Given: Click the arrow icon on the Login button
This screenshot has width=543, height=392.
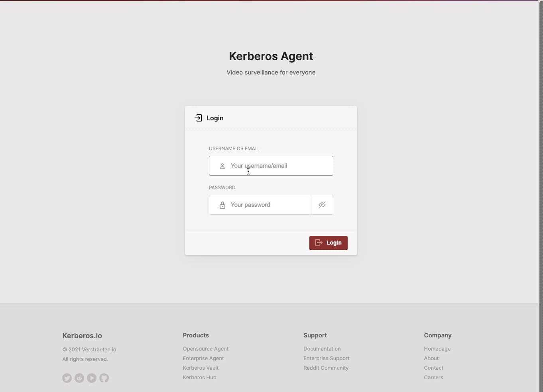Looking at the screenshot, I should click(x=319, y=243).
